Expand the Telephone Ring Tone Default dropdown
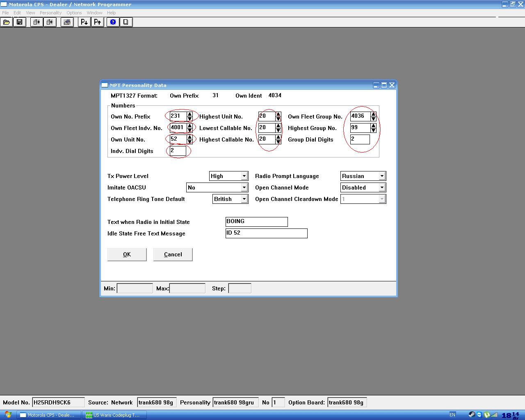The width and height of the screenshot is (525, 420). click(x=244, y=199)
